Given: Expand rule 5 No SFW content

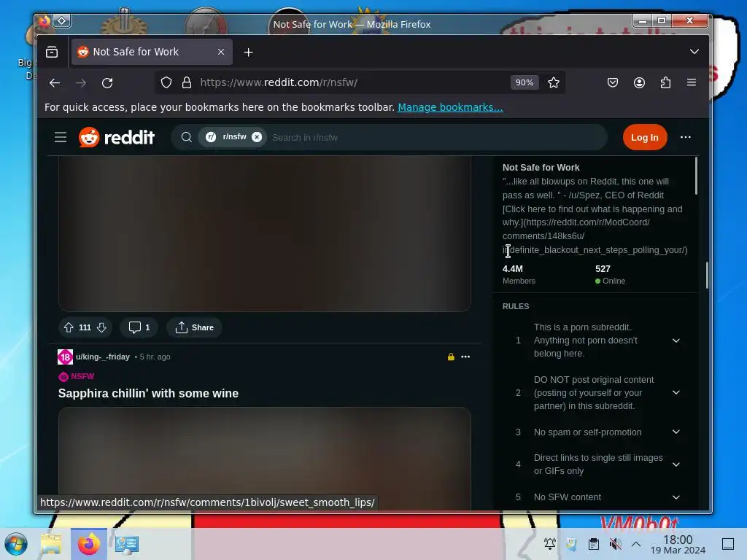Looking at the screenshot, I should [676, 497].
